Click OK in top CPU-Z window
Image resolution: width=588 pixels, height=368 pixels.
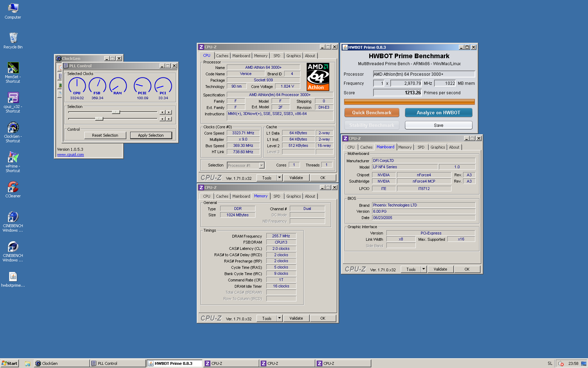click(323, 178)
